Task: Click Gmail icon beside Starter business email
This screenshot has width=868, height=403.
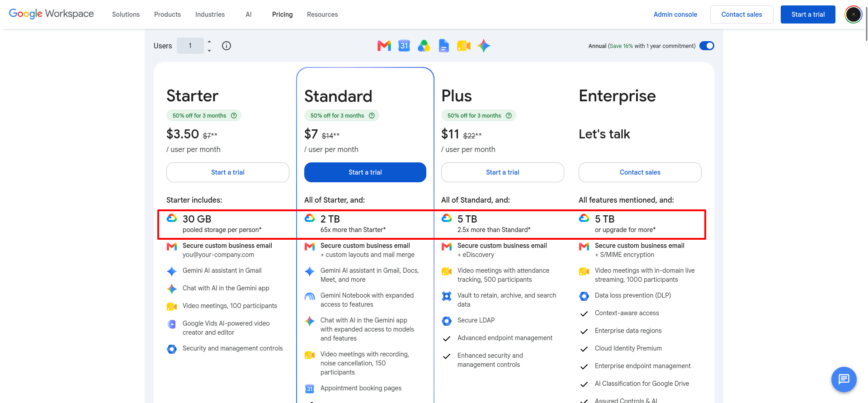Action: pos(172,247)
